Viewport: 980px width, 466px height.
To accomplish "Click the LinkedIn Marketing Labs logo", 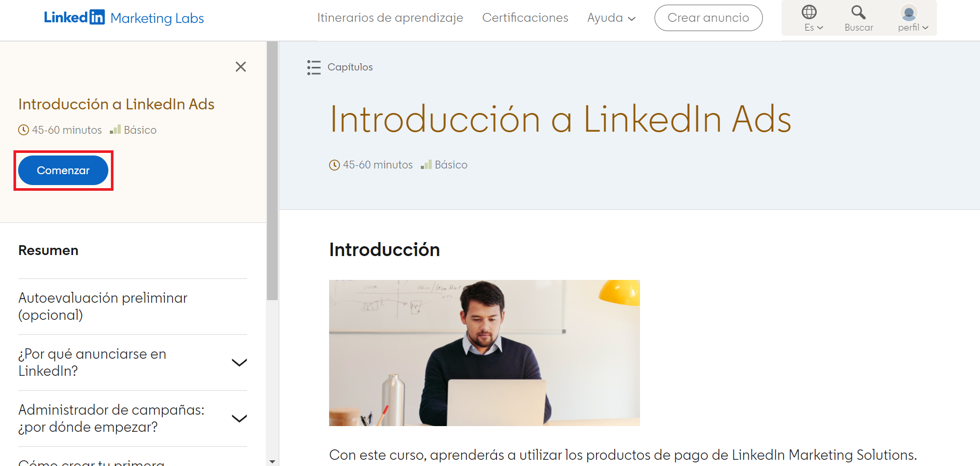I will (x=124, y=18).
